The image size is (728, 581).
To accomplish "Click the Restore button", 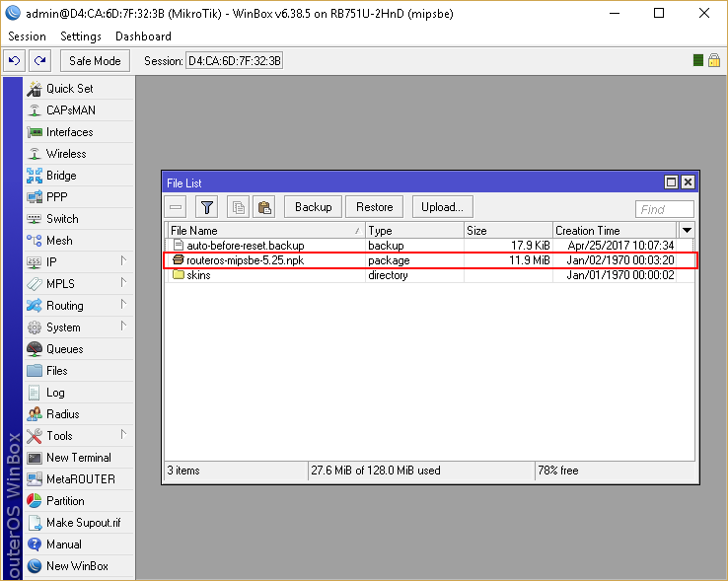I will point(374,207).
